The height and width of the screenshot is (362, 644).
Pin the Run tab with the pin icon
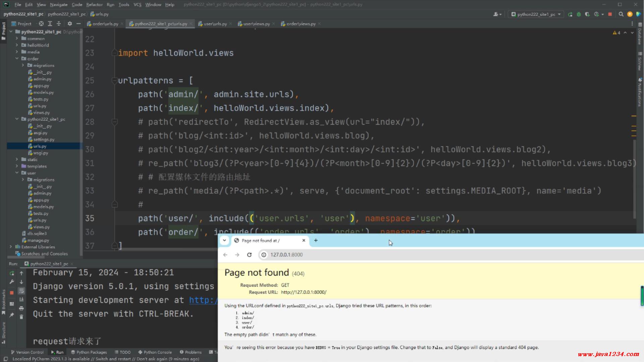[12, 315]
